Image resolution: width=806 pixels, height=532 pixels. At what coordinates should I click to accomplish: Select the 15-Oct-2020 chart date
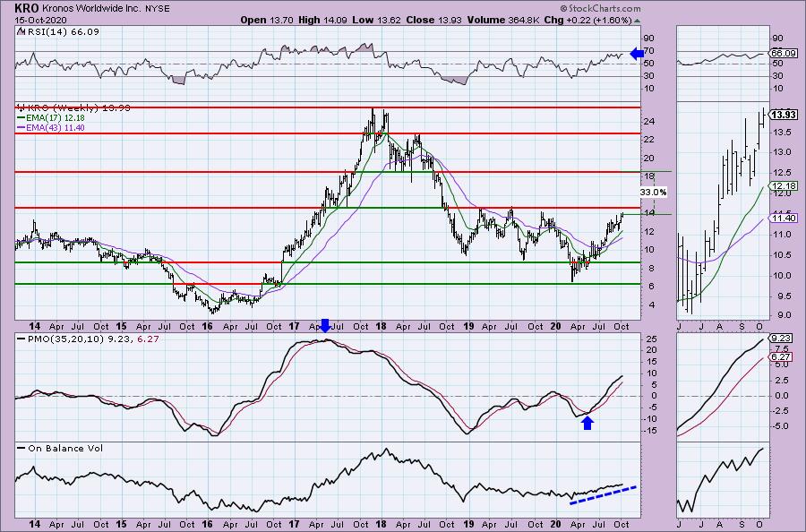click(40, 20)
